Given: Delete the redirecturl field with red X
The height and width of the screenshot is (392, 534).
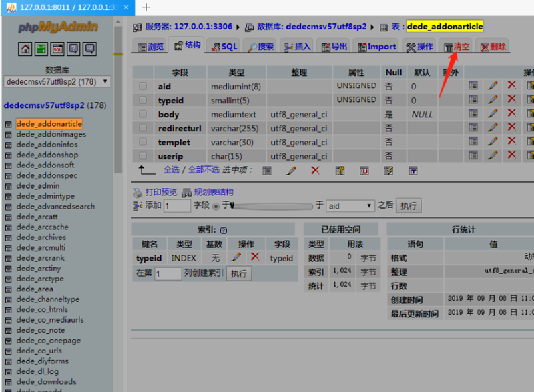Looking at the screenshot, I should 511,128.
